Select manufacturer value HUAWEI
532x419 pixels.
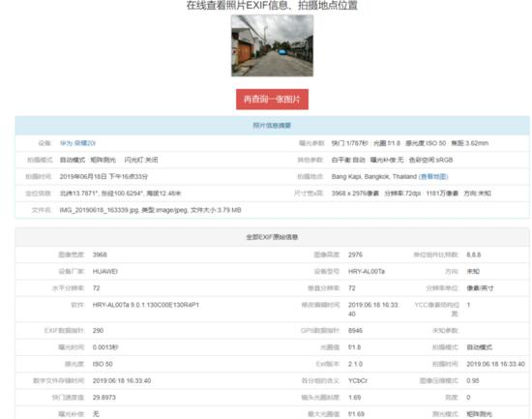105,271
